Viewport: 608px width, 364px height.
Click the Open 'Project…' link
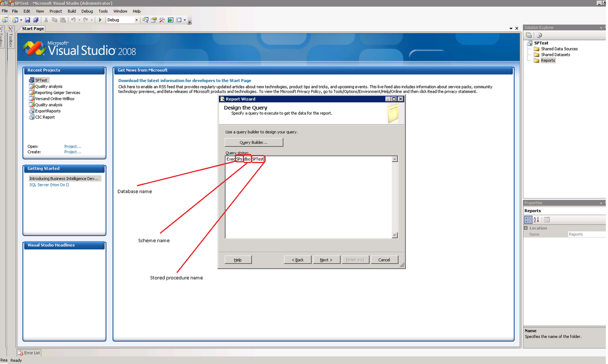[x=73, y=147]
